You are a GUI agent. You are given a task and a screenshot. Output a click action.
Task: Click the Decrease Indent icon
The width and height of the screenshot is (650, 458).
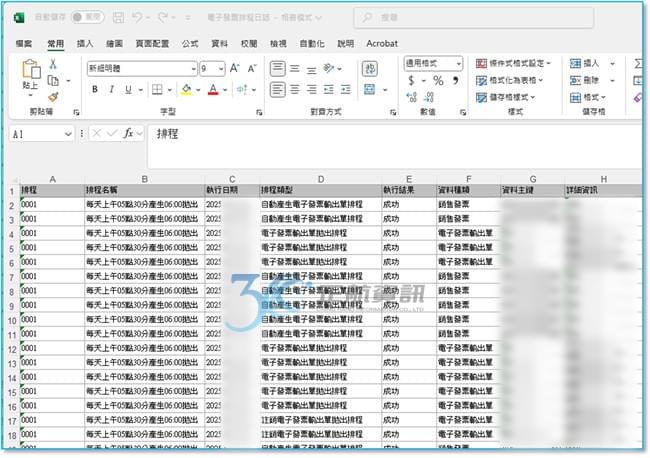coord(329,89)
